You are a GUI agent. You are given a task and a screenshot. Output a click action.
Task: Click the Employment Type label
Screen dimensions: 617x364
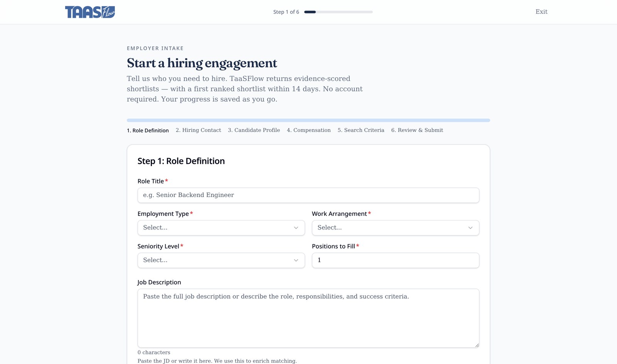[163, 214]
